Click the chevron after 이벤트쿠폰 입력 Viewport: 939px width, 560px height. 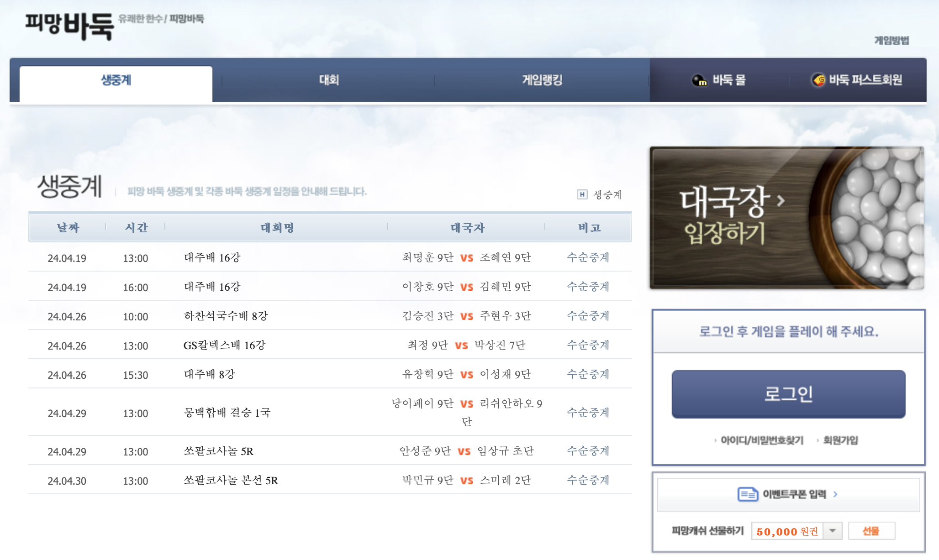pos(835,494)
